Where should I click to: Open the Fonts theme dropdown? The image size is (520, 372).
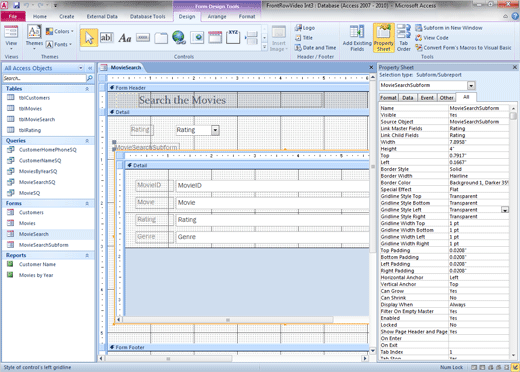pyautogui.click(x=59, y=44)
